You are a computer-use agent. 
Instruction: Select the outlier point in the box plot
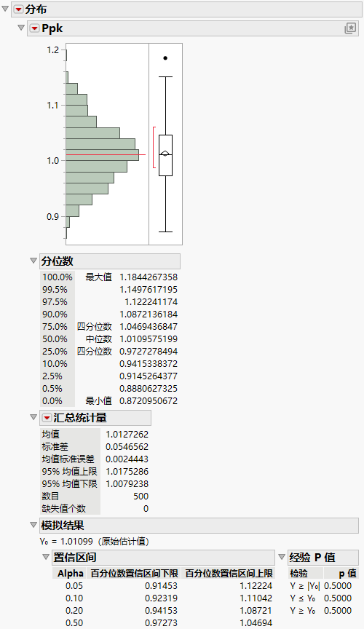tap(165, 58)
